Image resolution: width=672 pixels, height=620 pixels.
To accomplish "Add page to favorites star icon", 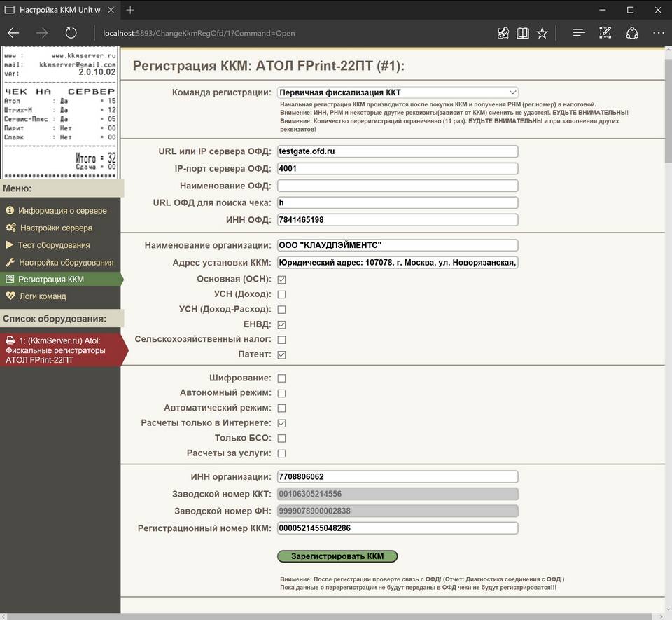I will [542, 33].
